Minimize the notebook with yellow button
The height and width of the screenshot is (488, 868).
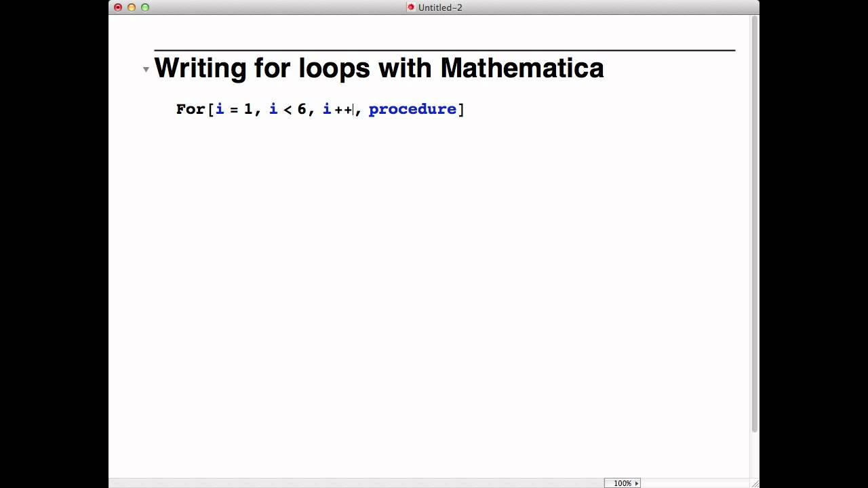[132, 7]
